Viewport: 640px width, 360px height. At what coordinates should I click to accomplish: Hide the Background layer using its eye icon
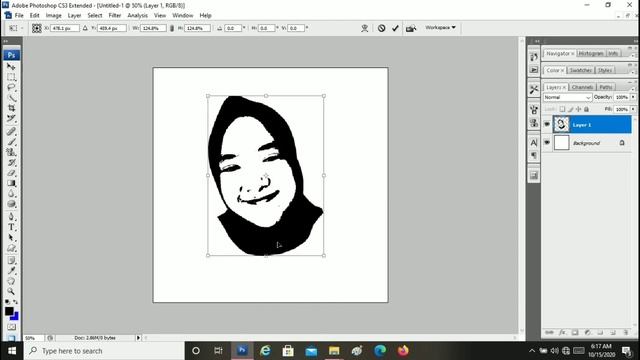pyautogui.click(x=547, y=142)
